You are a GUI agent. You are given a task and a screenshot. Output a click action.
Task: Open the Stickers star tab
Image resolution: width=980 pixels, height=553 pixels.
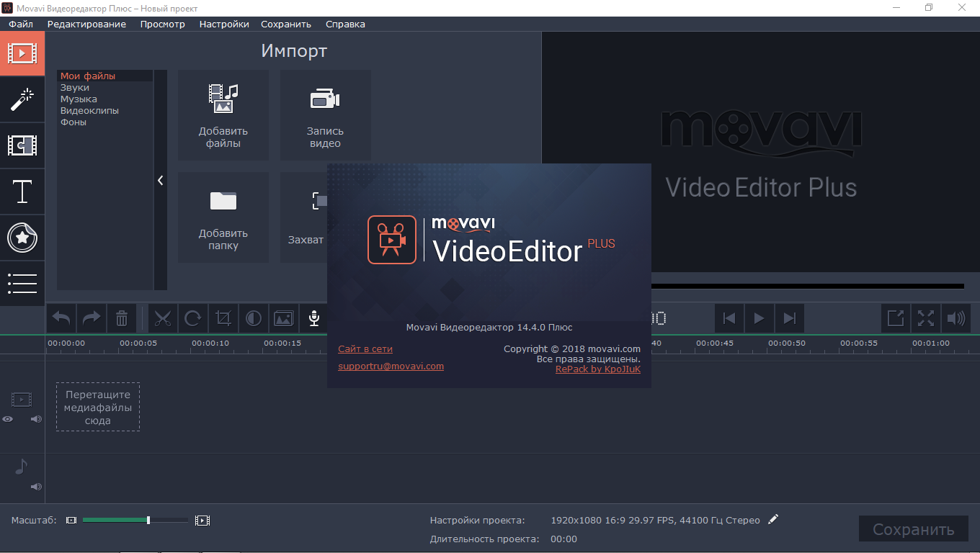pos(22,238)
